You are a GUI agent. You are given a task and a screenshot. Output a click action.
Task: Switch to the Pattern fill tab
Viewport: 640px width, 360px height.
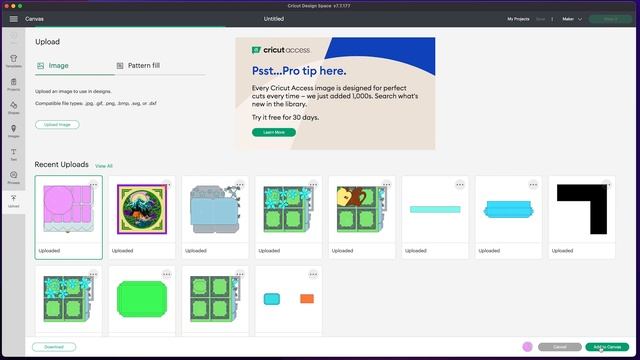pos(139,66)
